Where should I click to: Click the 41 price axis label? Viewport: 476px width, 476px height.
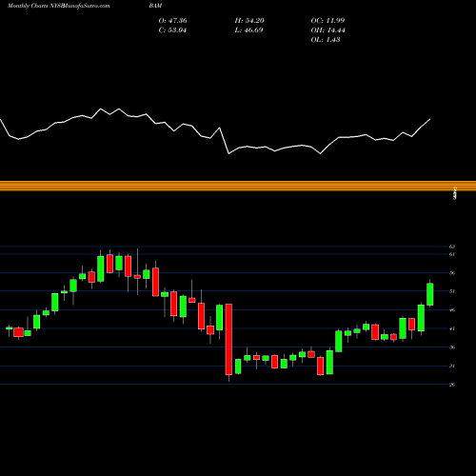click(452, 328)
